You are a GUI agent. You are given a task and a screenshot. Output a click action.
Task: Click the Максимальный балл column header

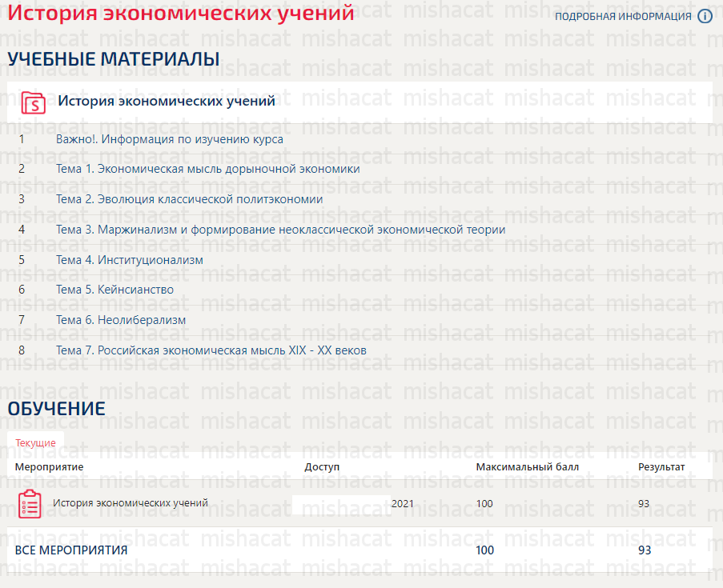point(528,467)
